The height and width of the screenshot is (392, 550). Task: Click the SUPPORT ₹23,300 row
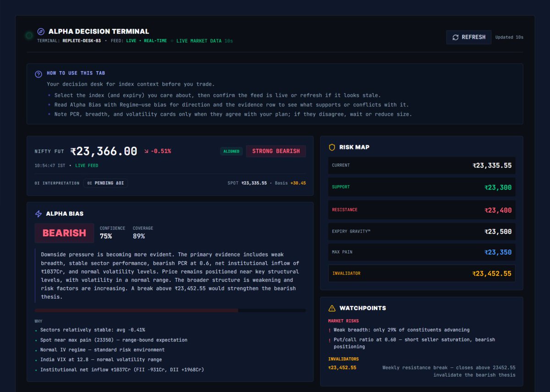click(422, 187)
